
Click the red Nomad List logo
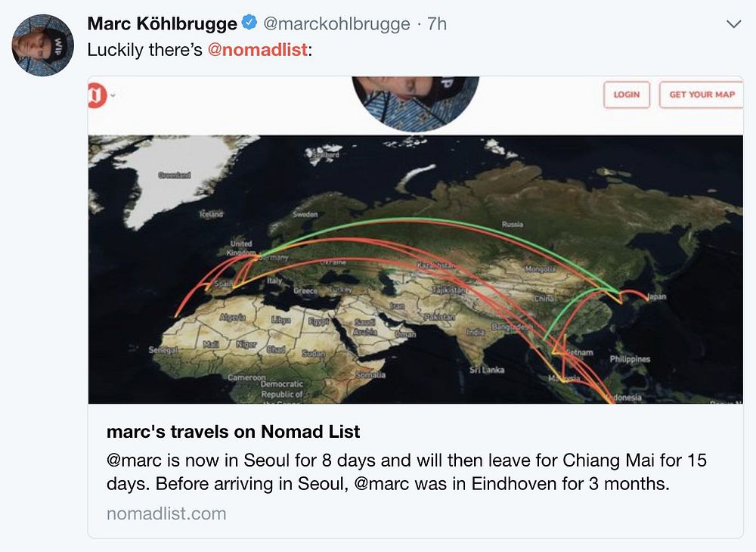[97, 95]
